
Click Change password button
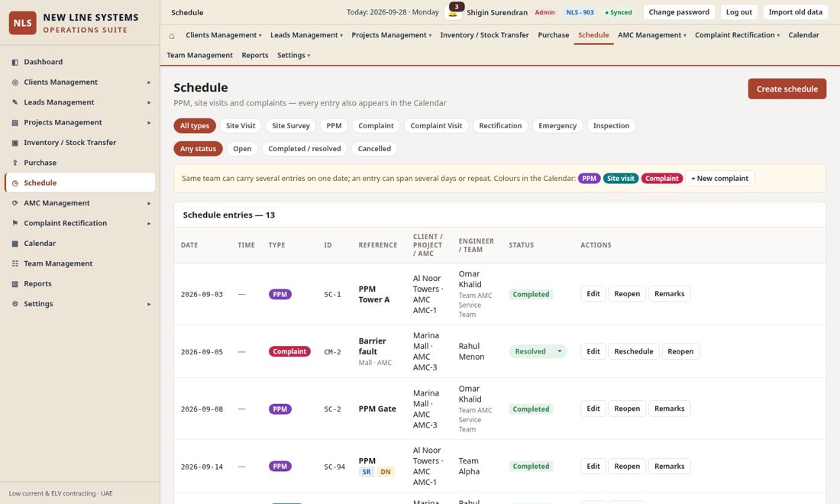678,12
